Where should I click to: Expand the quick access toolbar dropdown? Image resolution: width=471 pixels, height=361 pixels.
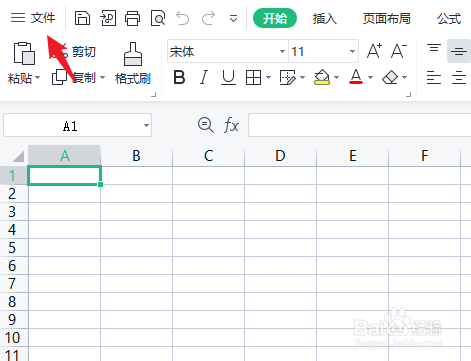click(x=234, y=19)
